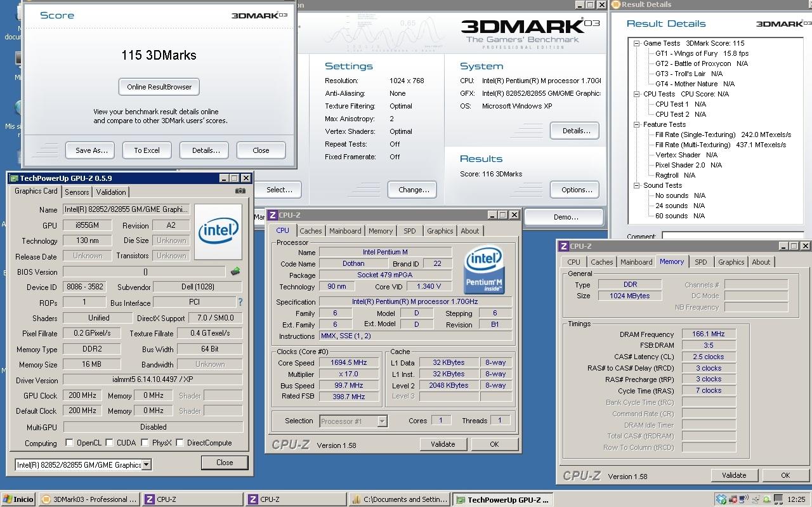Click the GPU-Z Driver Version field
This screenshot has width=812, height=507.
[x=152, y=380]
